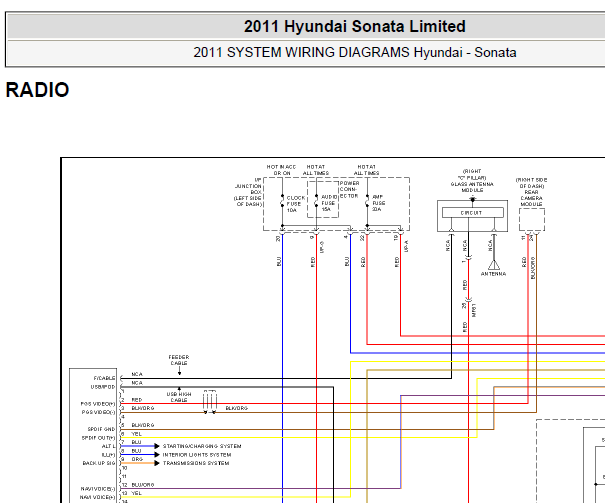Image resolution: width=605 pixels, height=503 pixels.
Task: Click the shielded cable symbol near USB HIGH CABLE
Action: [210, 402]
